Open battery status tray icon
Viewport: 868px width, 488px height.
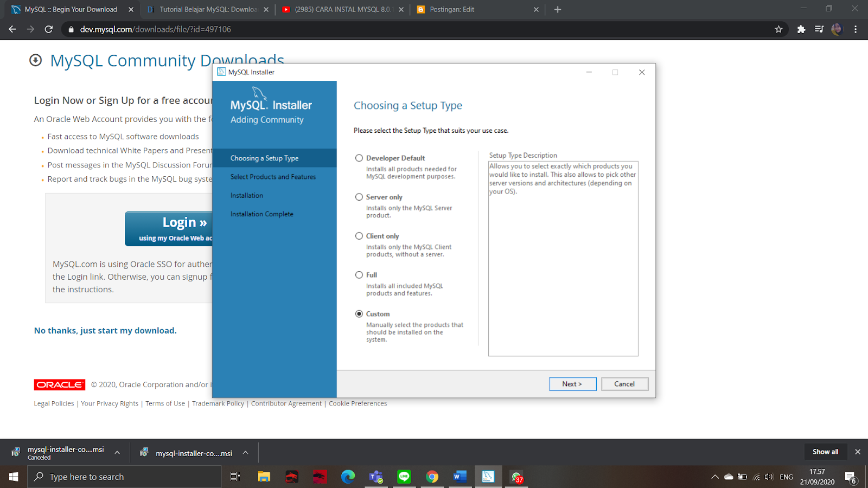pyautogui.click(x=743, y=477)
